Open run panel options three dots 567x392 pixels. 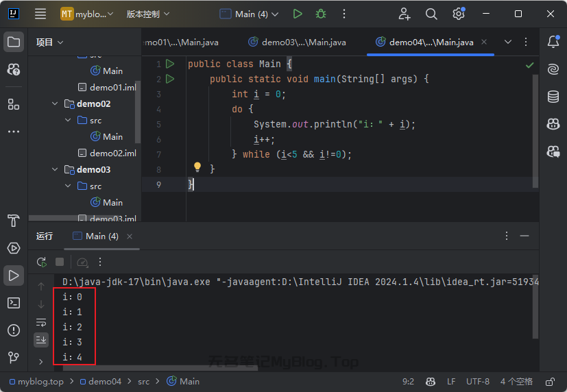(507, 236)
